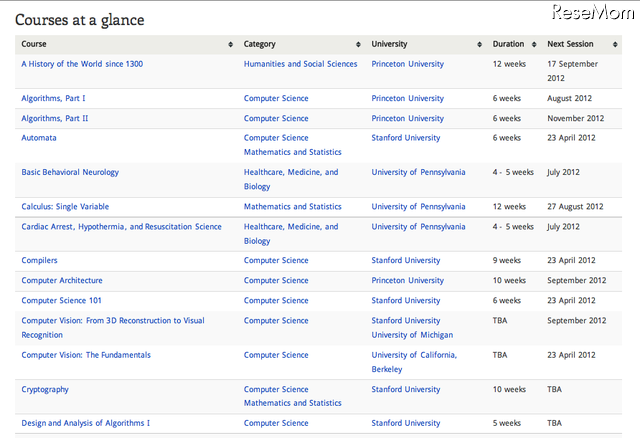Select Mathematics and Statistics in Calculus row

tap(293, 207)
